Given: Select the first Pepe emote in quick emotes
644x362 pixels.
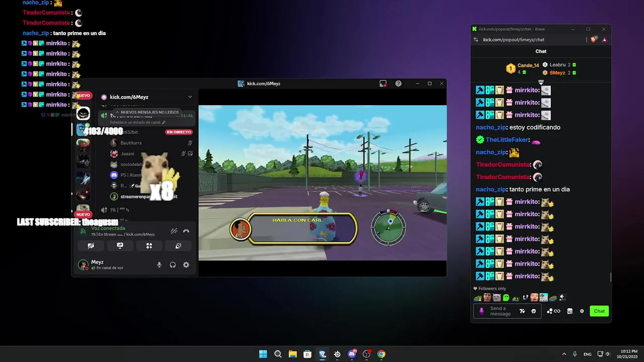Looking at the screenshot, I should (478, 298).
